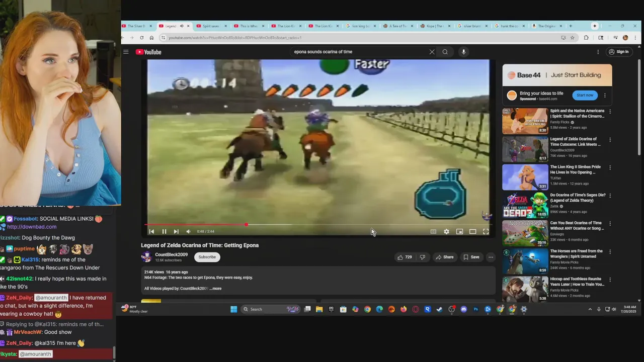Viewport: 644px width, 362px height.
Task: Go to previous video in player
Action: click(151, 231)
